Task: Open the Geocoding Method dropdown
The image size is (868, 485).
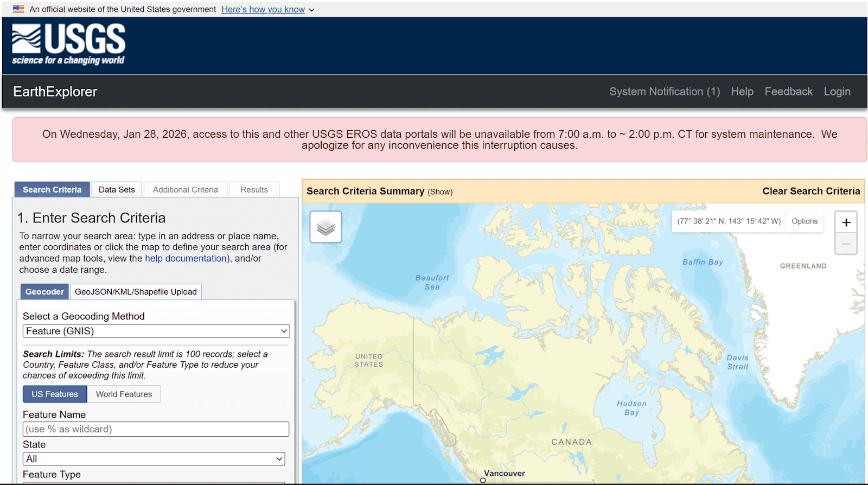Action: pyautogui.click(x=156, y=331)
